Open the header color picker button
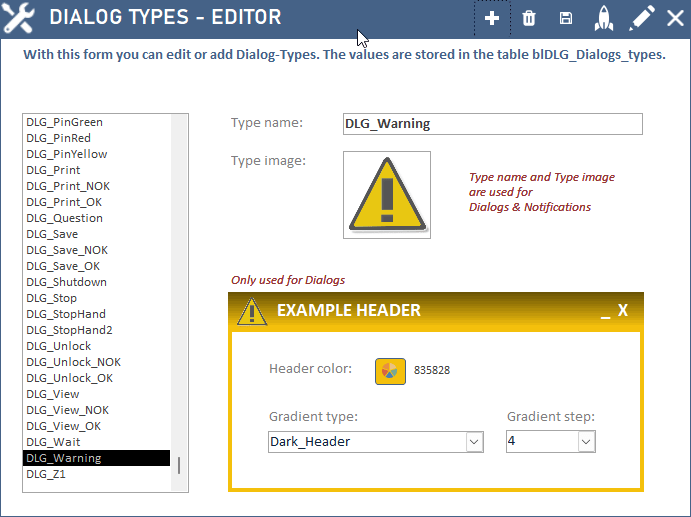691x517 pixels. [x=390, y=370]
